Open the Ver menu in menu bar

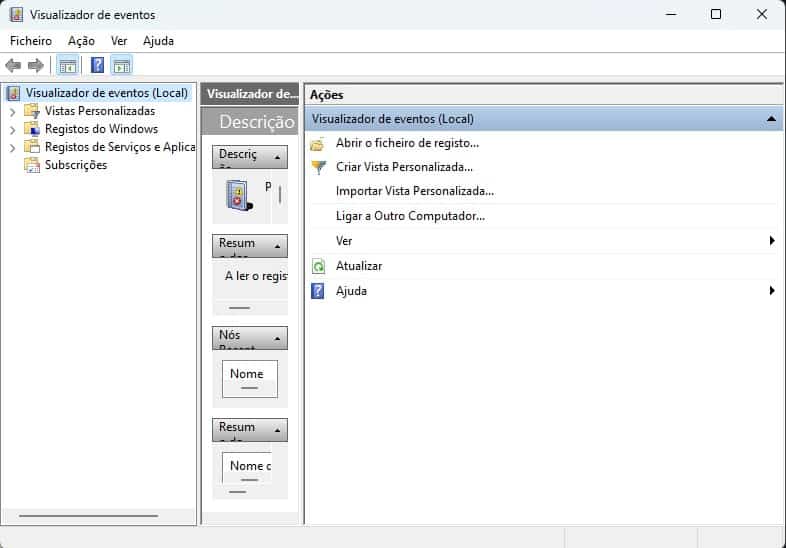pyautogui.click(x=119, y=41)
